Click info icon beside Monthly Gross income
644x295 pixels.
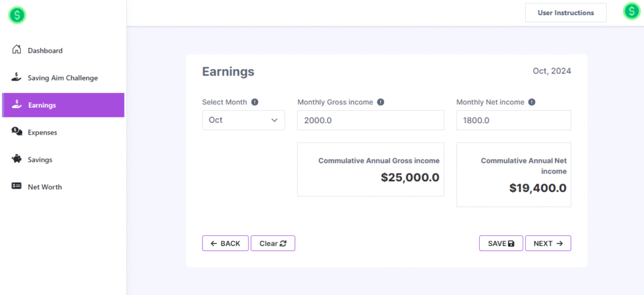(x=380, y=102)
